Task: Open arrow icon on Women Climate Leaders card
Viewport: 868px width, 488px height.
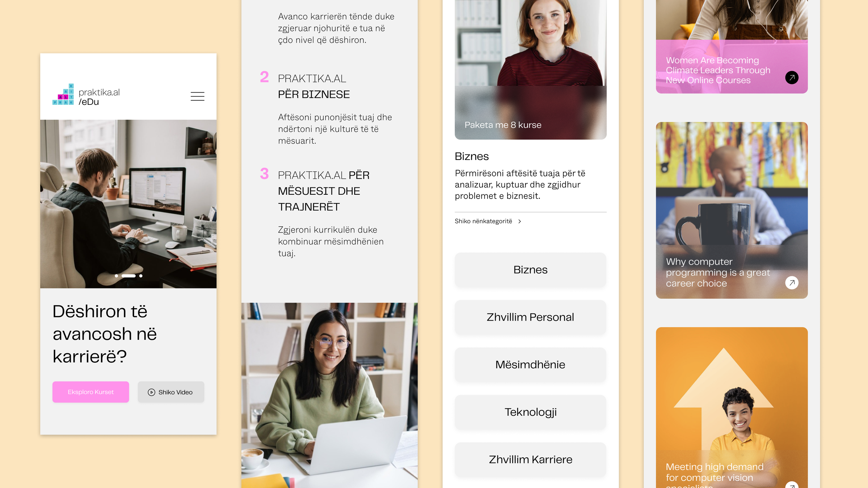Action: coord(792,77)
